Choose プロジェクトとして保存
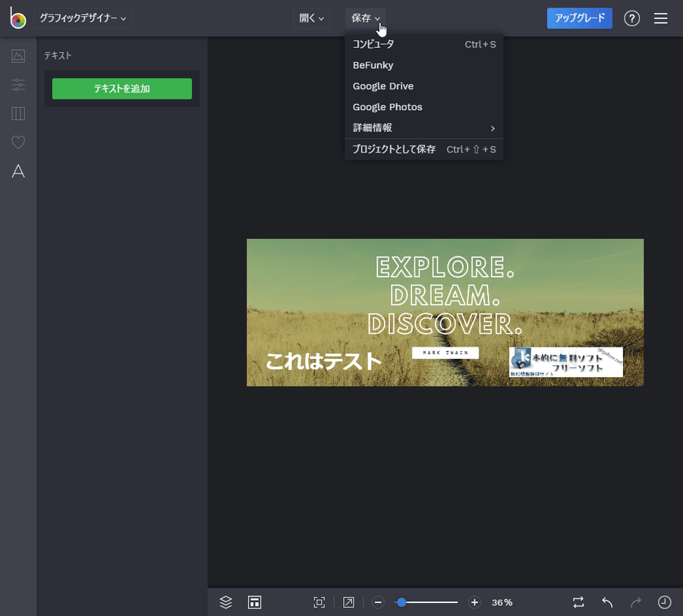This screenshot has height=616, width=683. (x=423, y=149)
